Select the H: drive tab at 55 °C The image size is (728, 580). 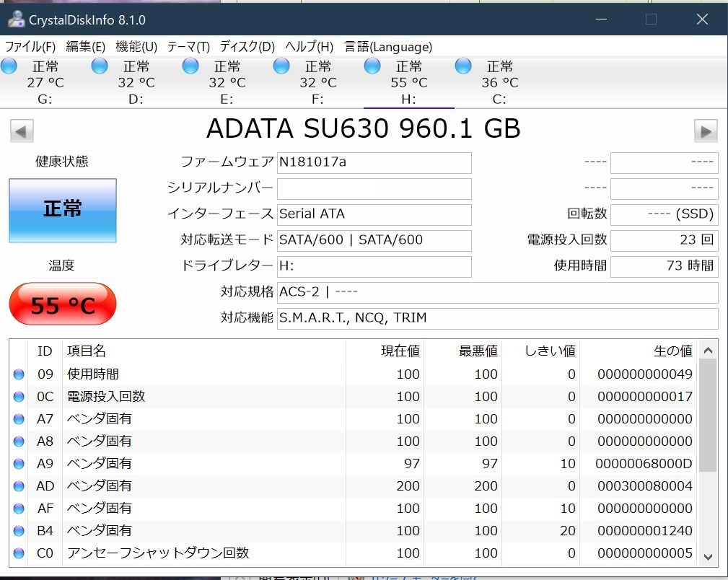tap(408, 83)
